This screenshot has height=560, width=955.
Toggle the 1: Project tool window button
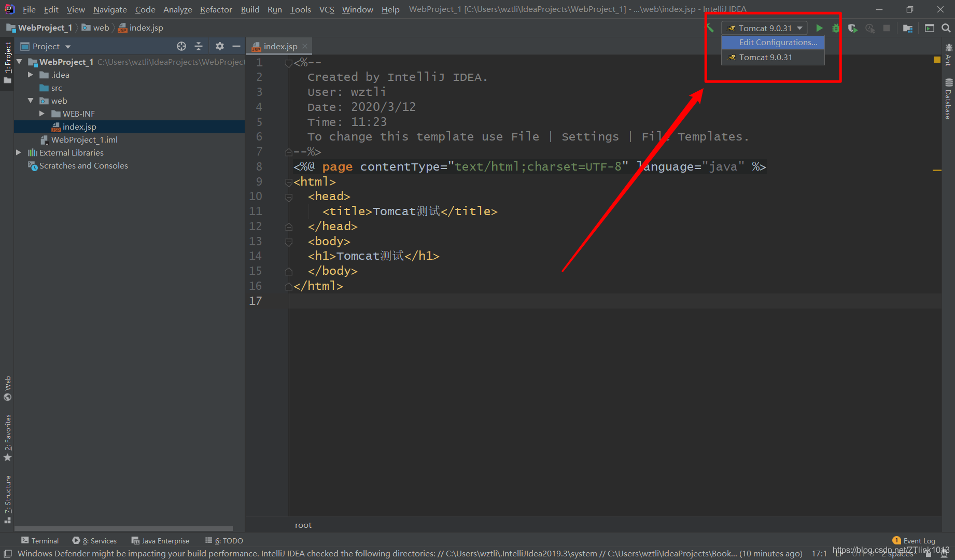7,62
